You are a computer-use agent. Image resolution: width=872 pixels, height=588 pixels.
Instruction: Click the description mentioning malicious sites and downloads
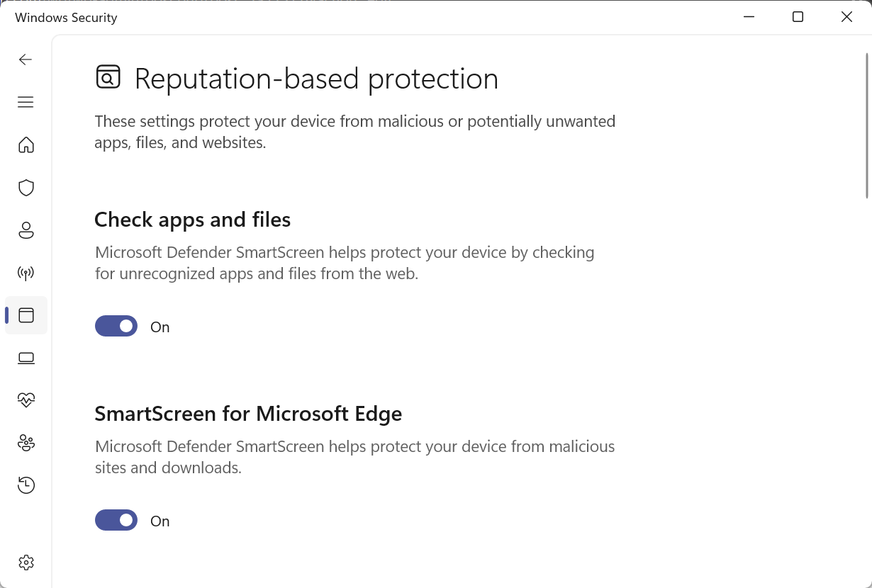point(355,457)
